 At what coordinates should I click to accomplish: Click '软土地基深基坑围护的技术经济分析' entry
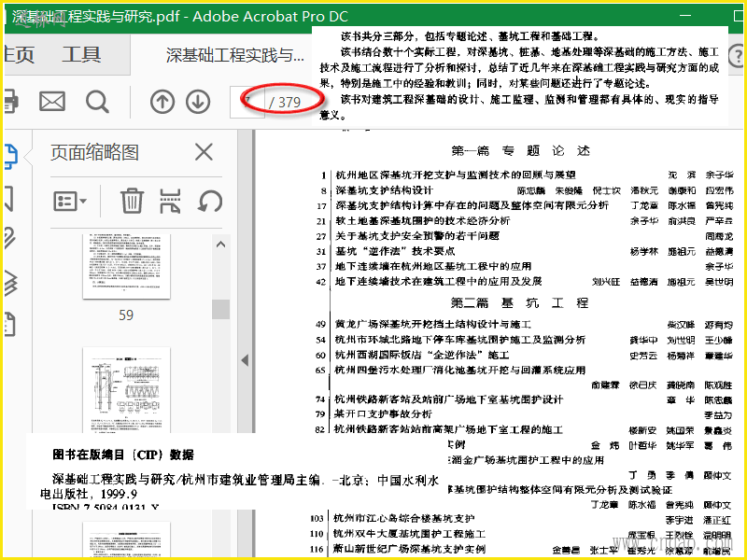(x=423, y=220)
